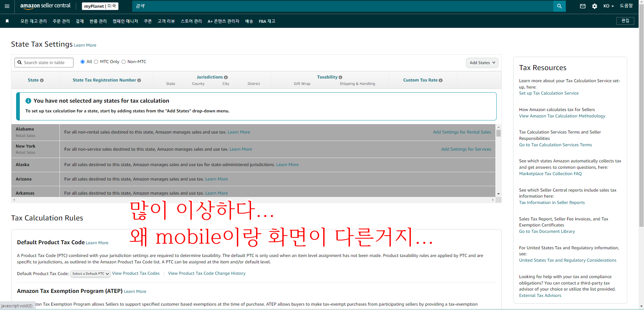Open Tax Information in Seller Reports link
Viewport: 644px width, 310px height.
552,203
